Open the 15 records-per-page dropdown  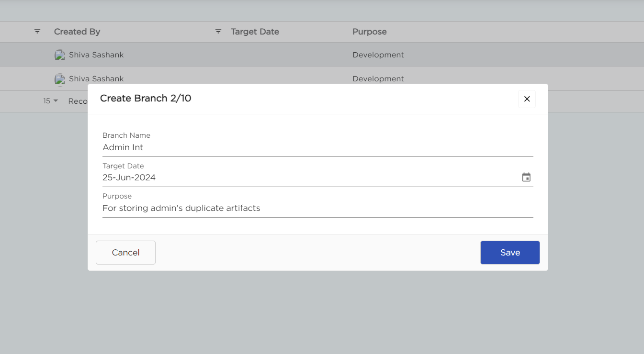(x=50, y=101)
